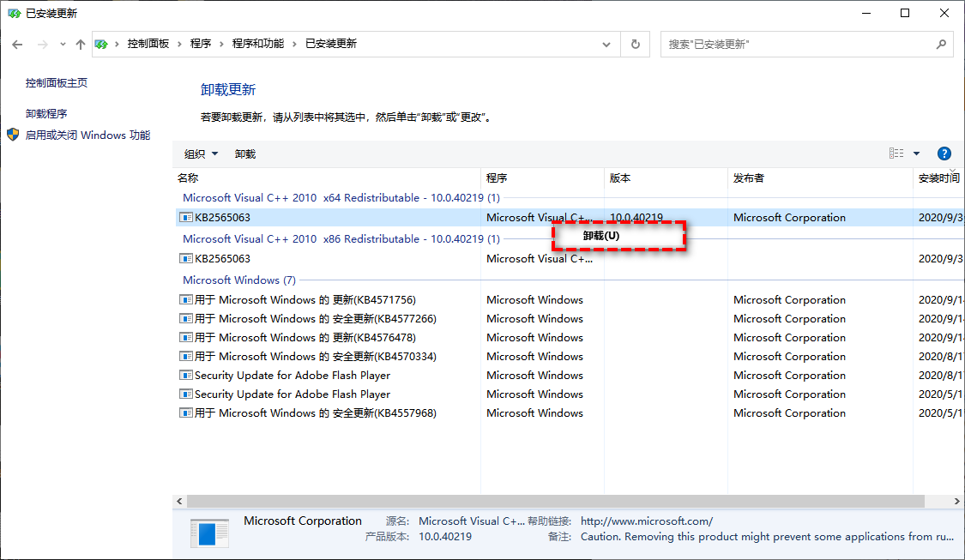Click Microsoft Corporation publisher for KB4571756
Image resolution: width=965 pixels, height=560 pixels.
(790, 299)
